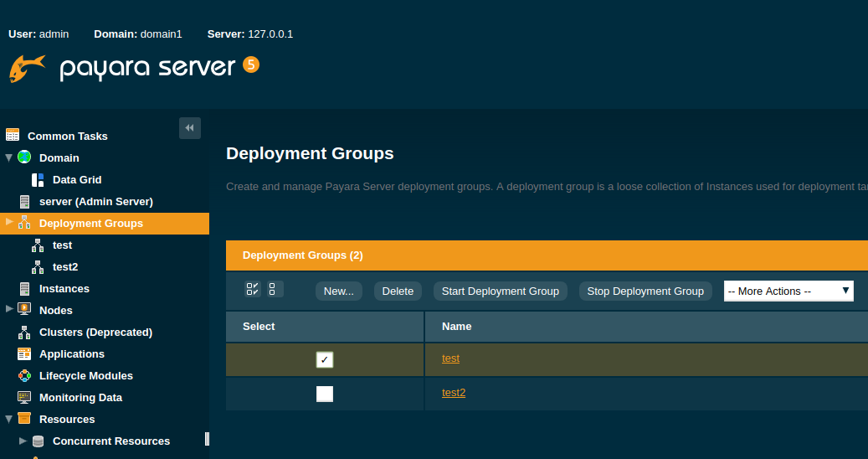This screenshot has width=868, height=459.
Task: Click the Domain: domain1 text
Action: pyautogui.click(x=138, y=34)
